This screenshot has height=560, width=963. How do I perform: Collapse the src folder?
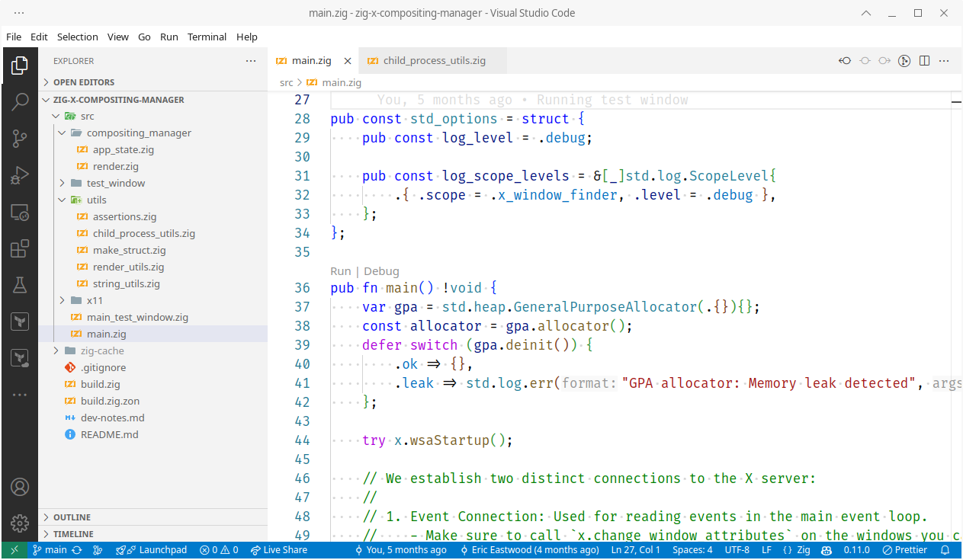point(152,117)
